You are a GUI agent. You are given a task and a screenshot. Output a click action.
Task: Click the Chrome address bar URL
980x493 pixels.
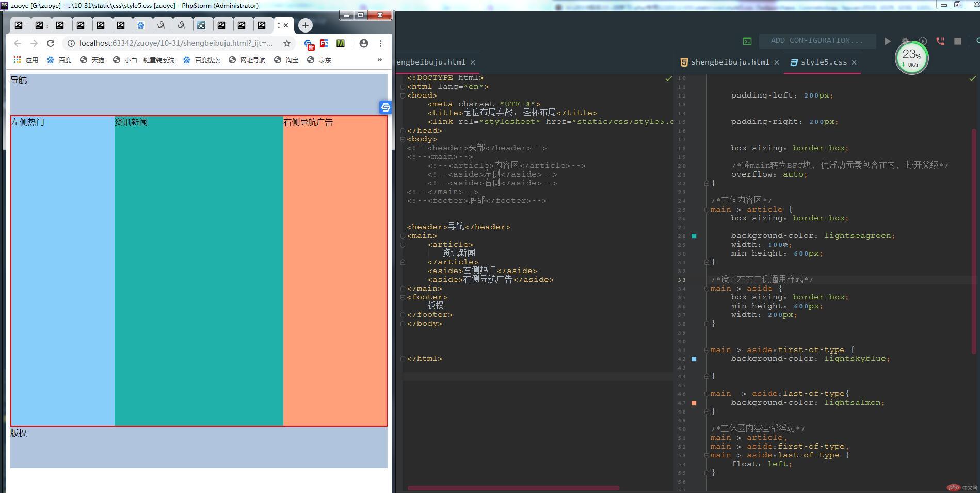[176, 43]
